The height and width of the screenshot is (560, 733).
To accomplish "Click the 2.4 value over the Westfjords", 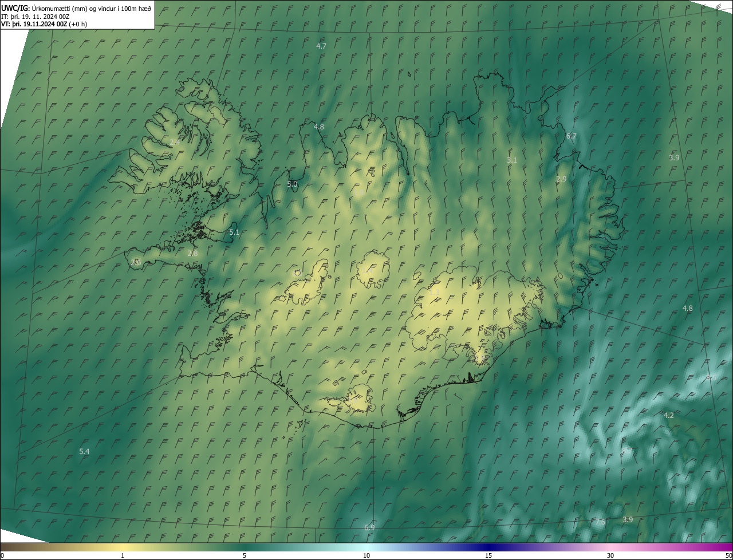I will click(x=175, y=142).
